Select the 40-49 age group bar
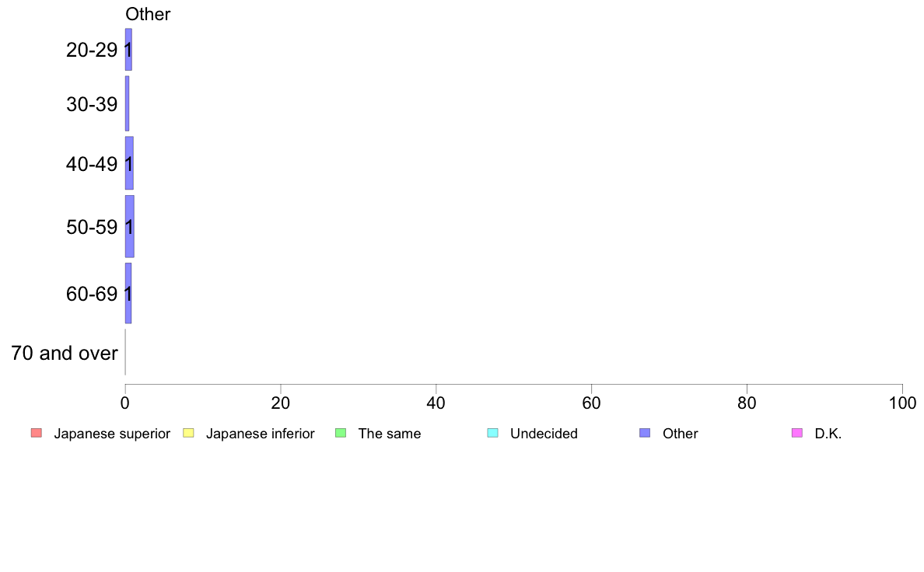Image resolution: width=924 pixels, height=572 pixels. point(129,163)
